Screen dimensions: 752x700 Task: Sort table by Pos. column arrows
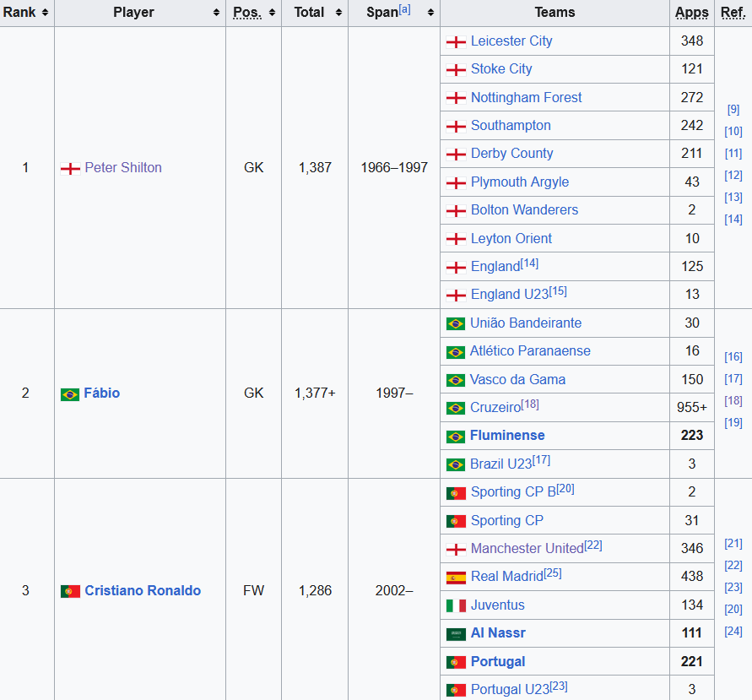272,13
